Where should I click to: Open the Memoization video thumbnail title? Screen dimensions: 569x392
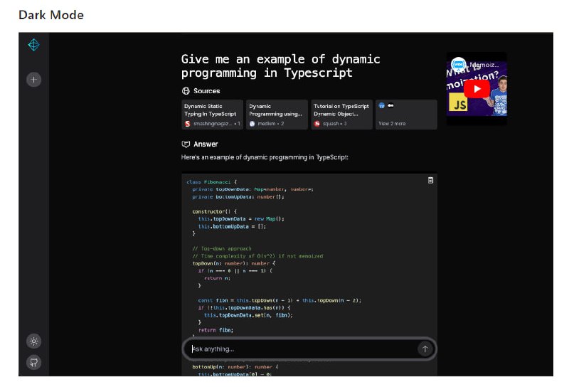(x=487, y=64)
